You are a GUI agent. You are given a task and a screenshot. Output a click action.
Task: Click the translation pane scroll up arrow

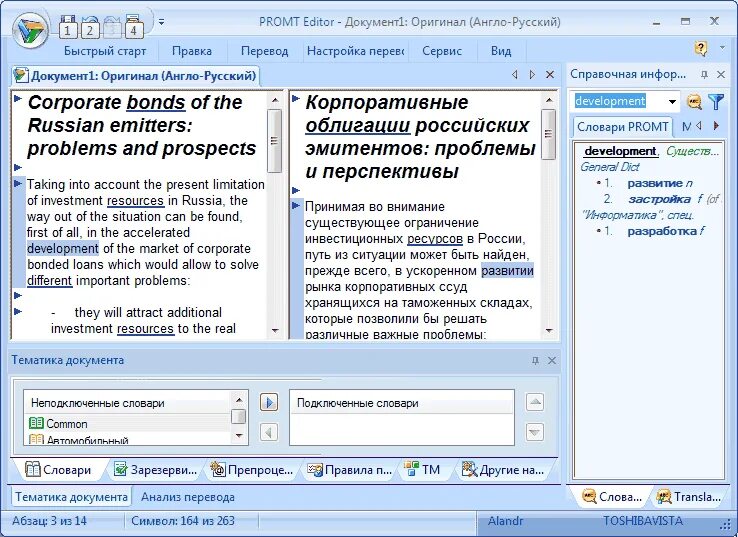tap(549, 100)
